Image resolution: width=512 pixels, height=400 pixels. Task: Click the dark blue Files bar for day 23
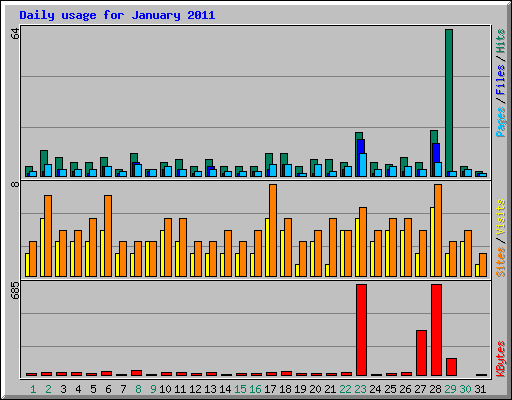click(360, 147)
